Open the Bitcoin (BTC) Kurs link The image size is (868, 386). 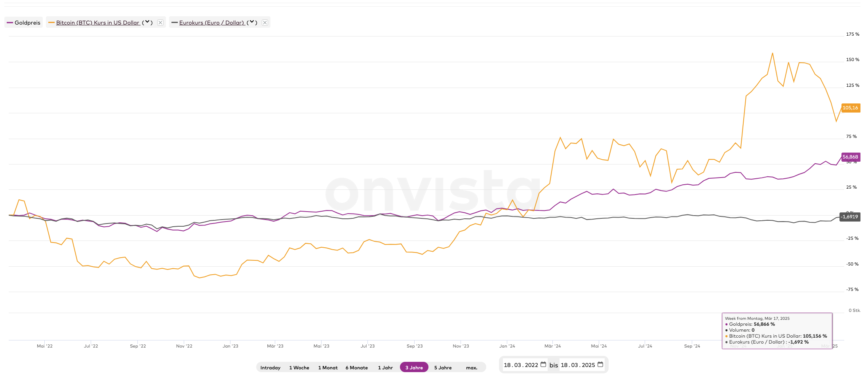pos(98,23)
